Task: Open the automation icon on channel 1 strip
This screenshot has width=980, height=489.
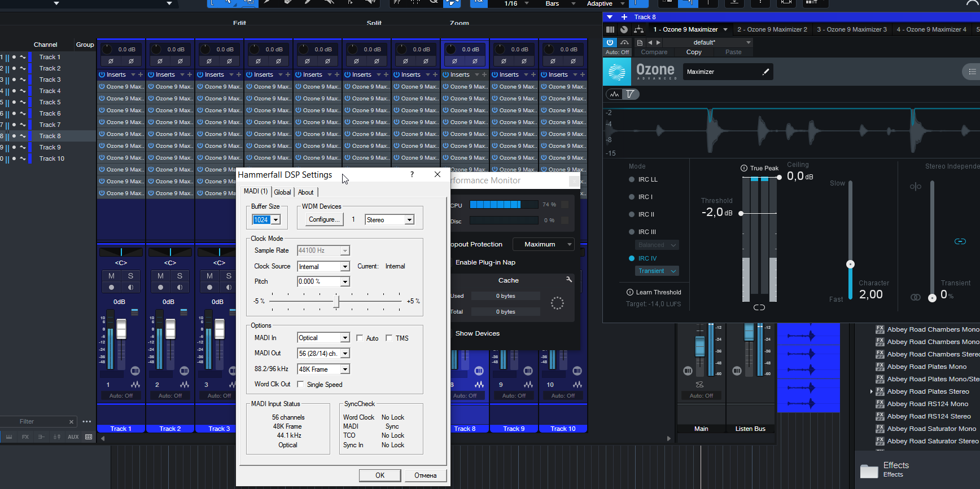Action: [x=135, y=384]
